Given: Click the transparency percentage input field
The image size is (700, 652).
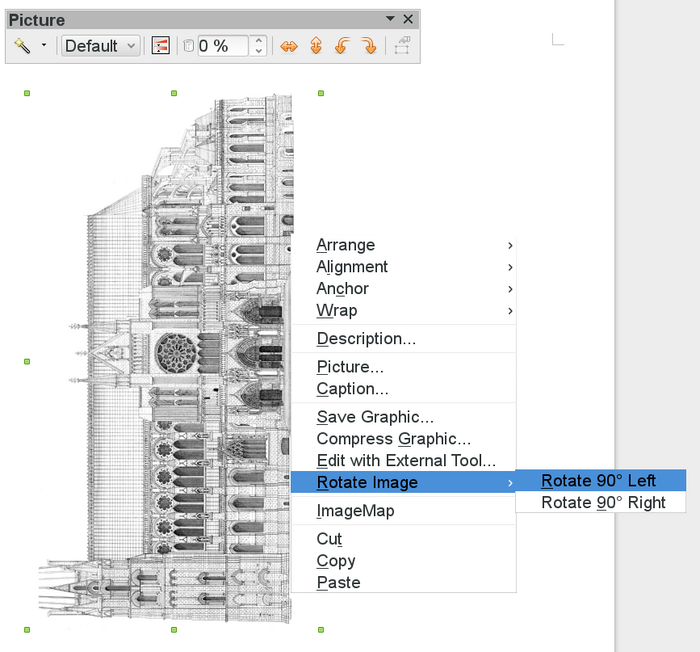Looking at the screenshot, I should coord(222,46).
